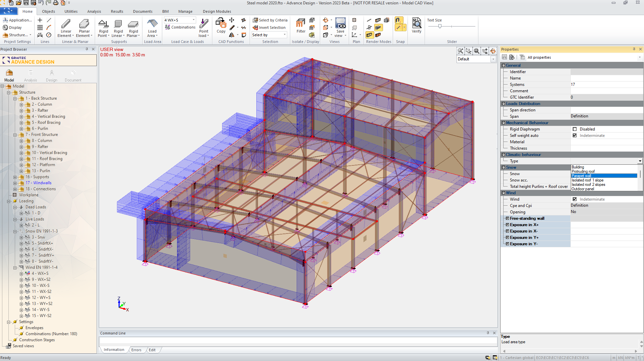Screen dimensions: 644x361
Task: Select Combinations (Number: 180) tree item
Action: click(51, 334)
